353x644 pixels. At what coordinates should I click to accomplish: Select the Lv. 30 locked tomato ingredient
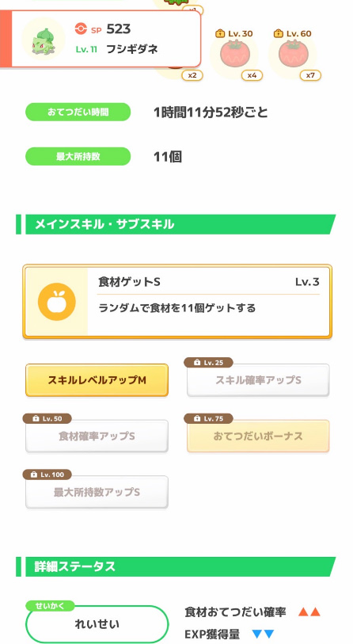tap(235, 54)
